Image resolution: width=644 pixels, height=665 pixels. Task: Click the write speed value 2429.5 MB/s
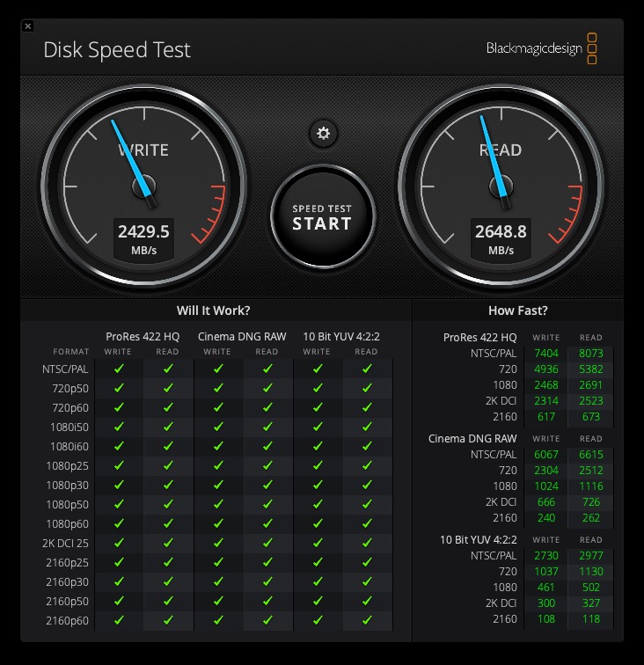point(143,239)
